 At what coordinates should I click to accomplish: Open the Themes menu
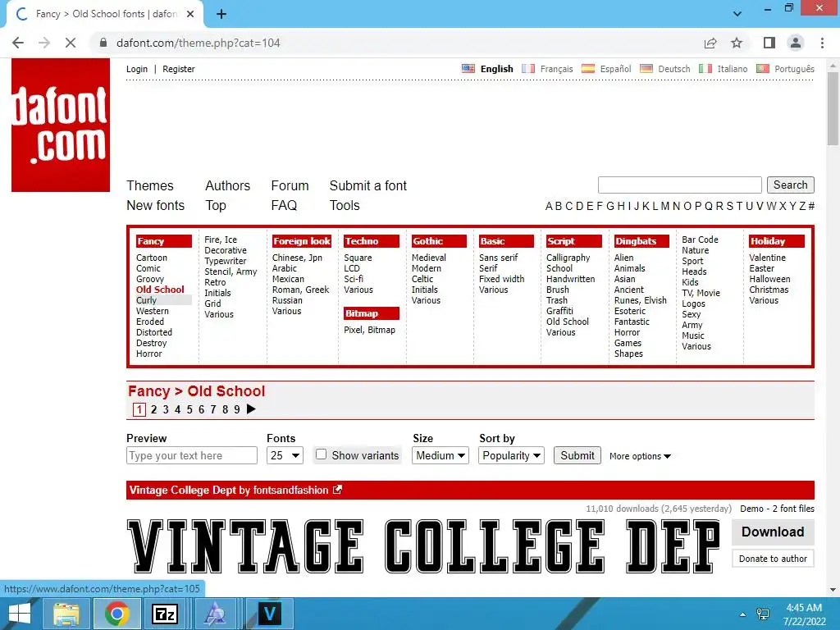pos(150,185)
